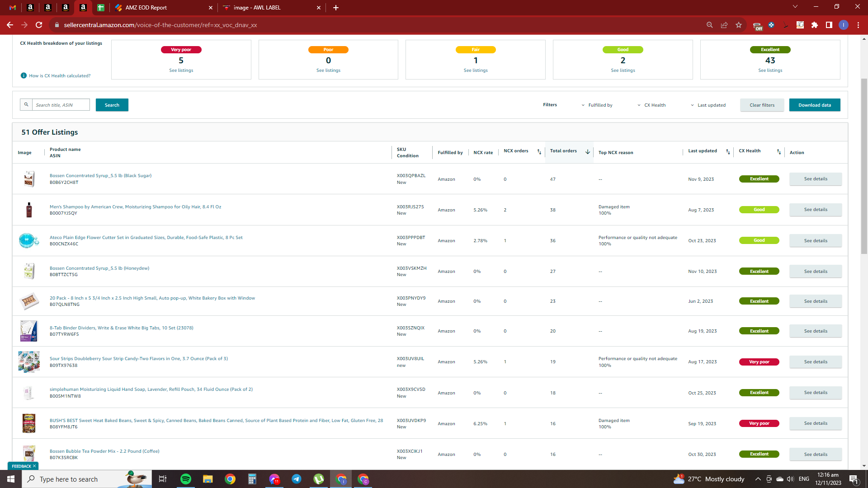
Task: Click the Search title, ASIN field
Action: point(61,105)
